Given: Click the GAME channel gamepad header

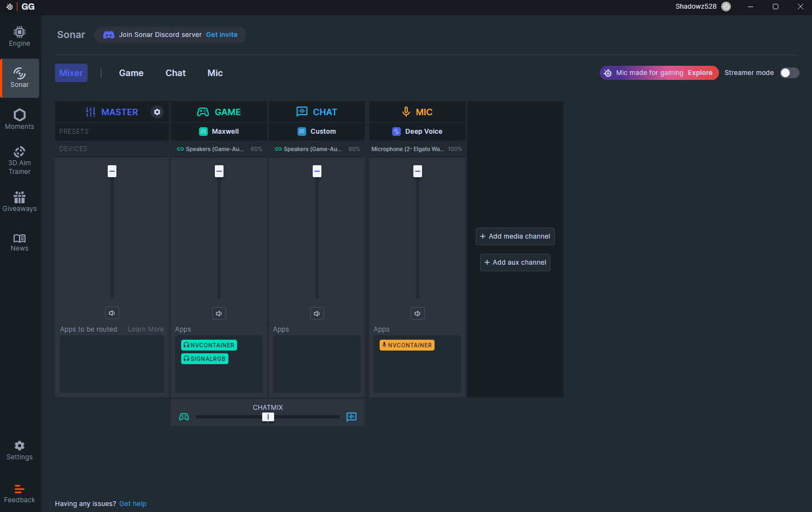Looking at the screenshot, I should (219, 112).
